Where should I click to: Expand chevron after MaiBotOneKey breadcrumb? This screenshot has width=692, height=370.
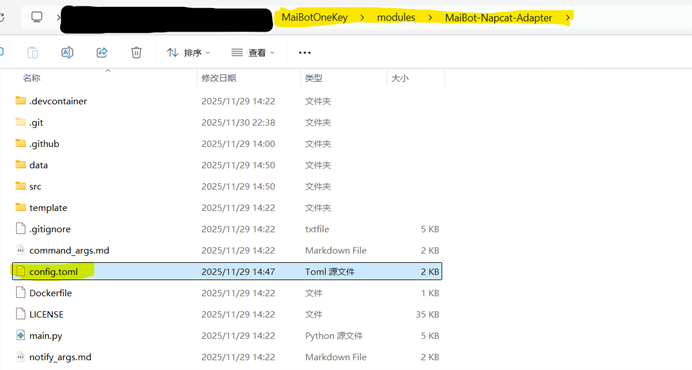click(362, 18)
